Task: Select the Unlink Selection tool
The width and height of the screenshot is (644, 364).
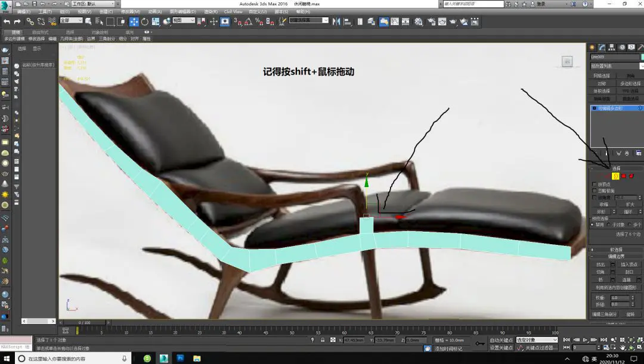Action: (x=41, y=22)
